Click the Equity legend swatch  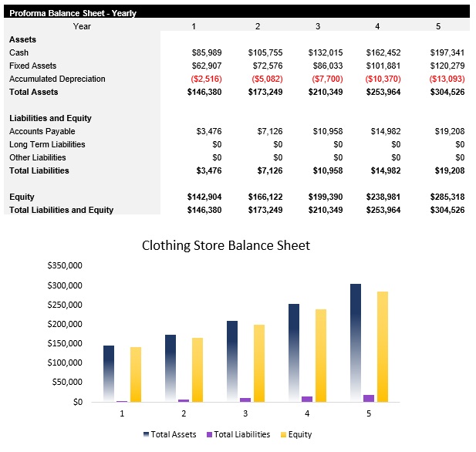click(284, 434)
